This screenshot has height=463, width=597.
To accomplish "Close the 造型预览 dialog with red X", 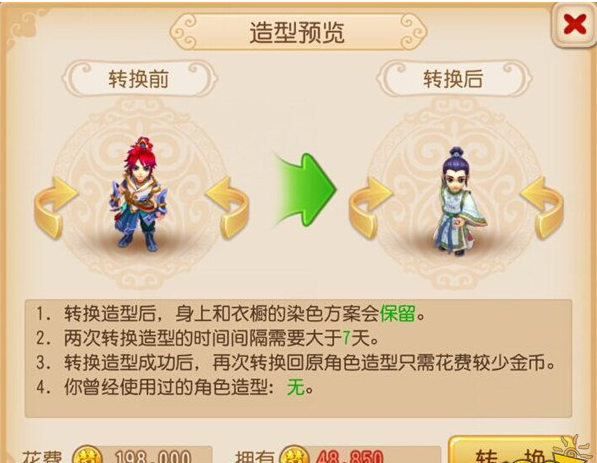I will pos(575,25).
